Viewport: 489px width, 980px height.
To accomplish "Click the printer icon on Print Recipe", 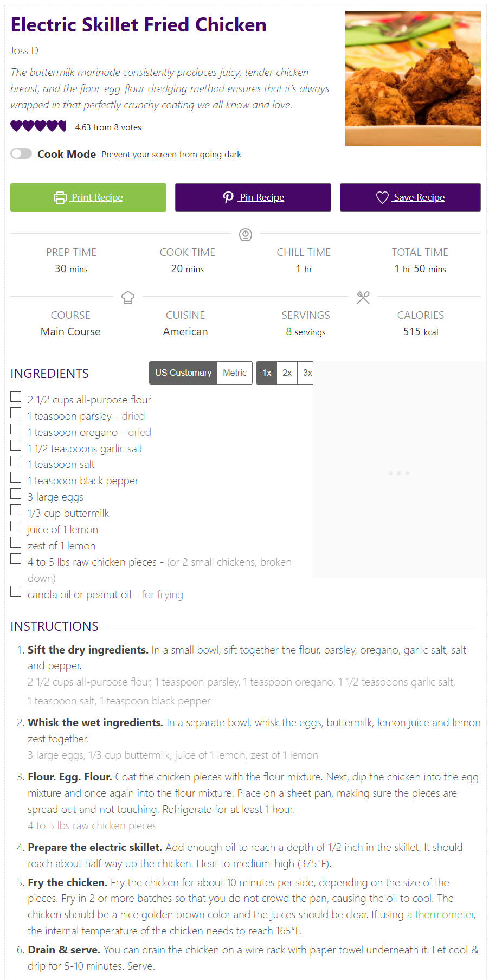I will click(60, 197).
